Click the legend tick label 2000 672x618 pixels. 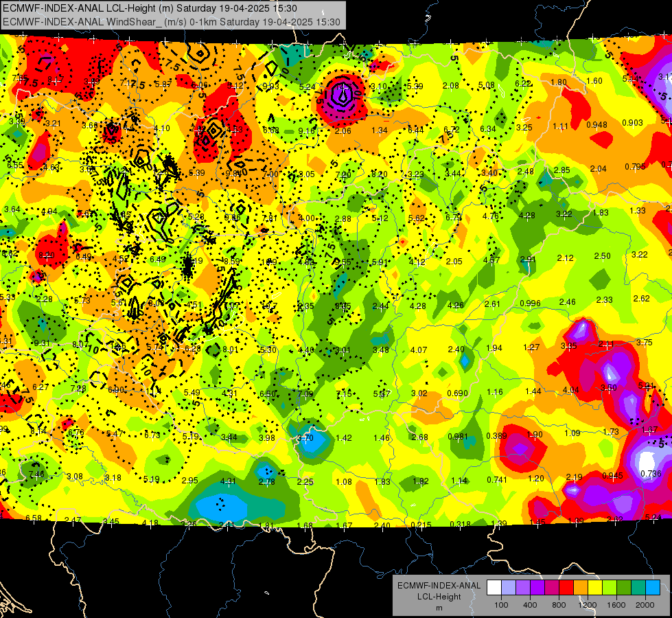pos(645,605)
